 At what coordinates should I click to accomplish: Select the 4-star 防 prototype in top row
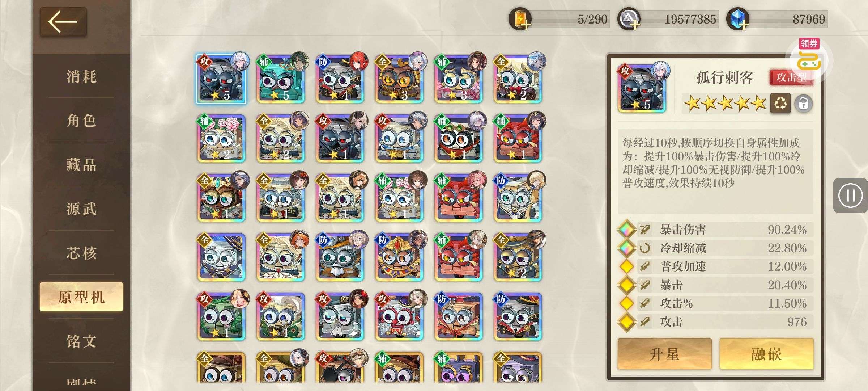pos(340,79)
